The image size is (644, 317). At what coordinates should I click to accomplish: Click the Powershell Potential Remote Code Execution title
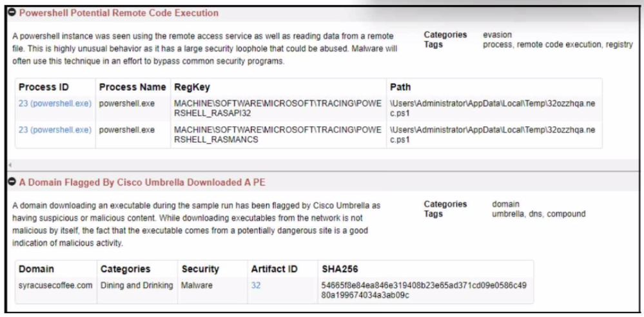click(118, 13)
